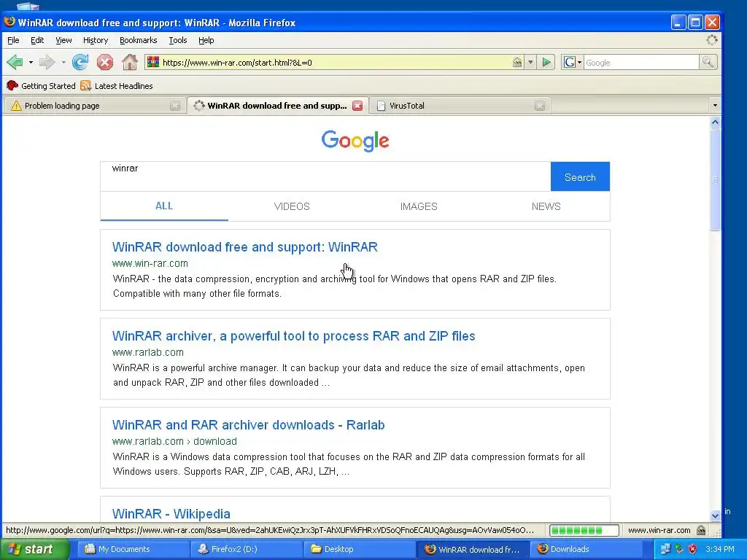
Task: Click the Getting Started bookmark icon
Action: click(12, 86)
